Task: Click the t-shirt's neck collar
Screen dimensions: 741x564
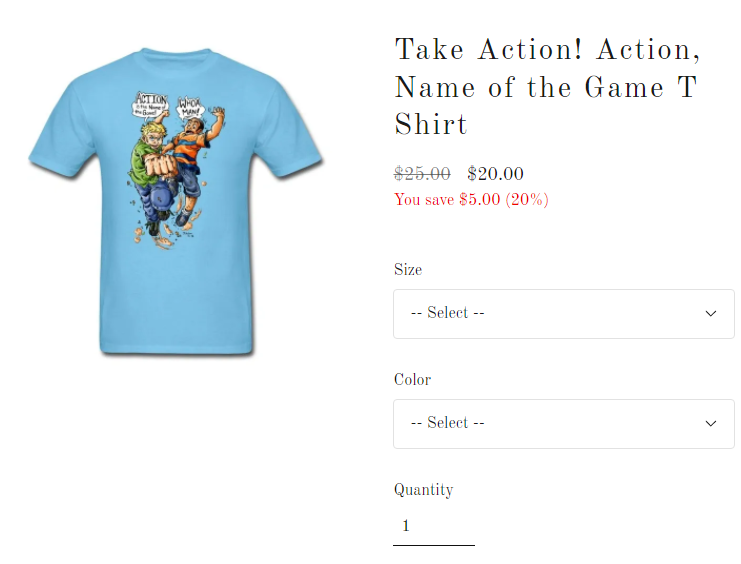Action: pyautogui.click(x=176, y=58)
